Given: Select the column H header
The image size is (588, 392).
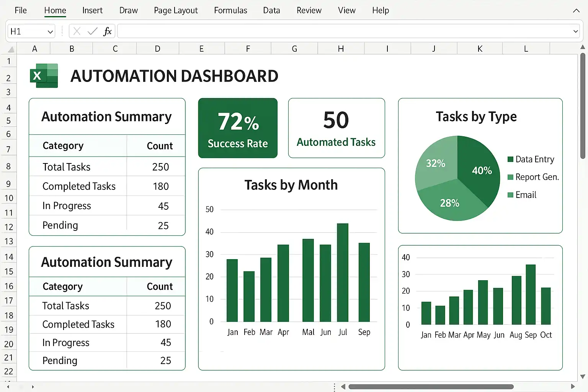Looking at the screenshot, I should (x=341, y=49).
